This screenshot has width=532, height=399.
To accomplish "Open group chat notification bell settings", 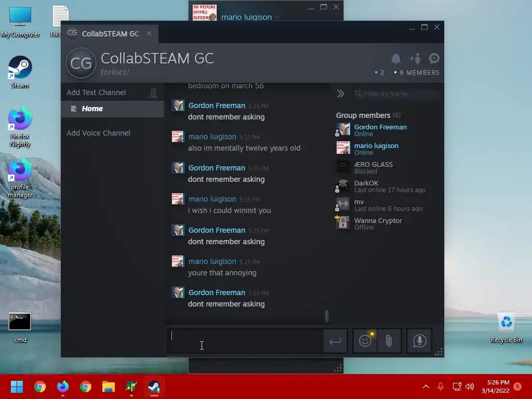I will pos(395,59).
